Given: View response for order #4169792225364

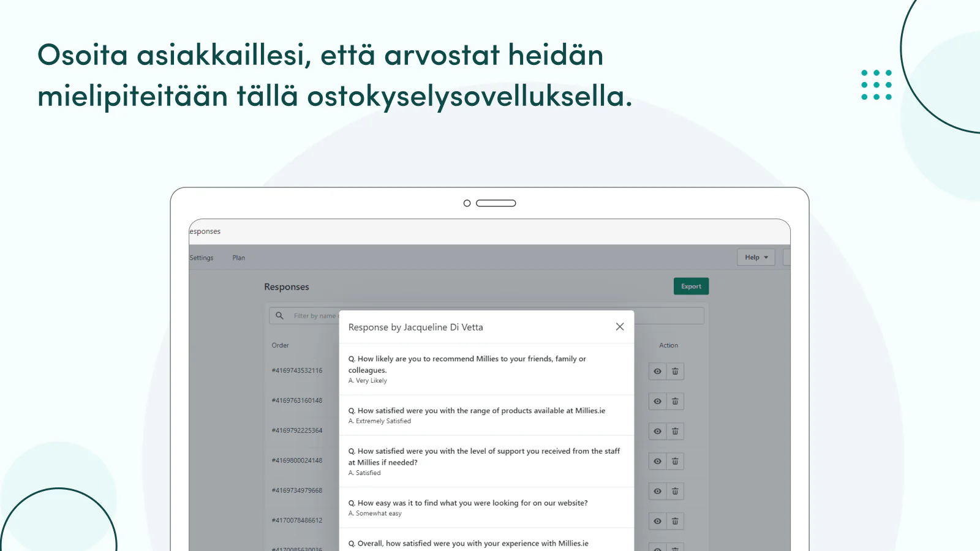Looking at the screenshot, I should click(x=658, y=432).
